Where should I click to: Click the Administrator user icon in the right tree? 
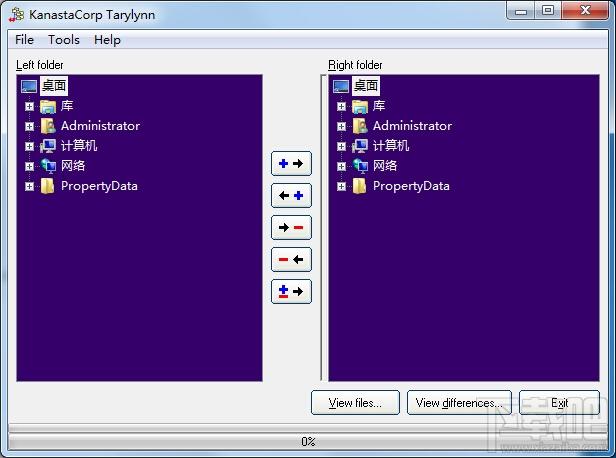pyautogui.click(x=360, y=126)
